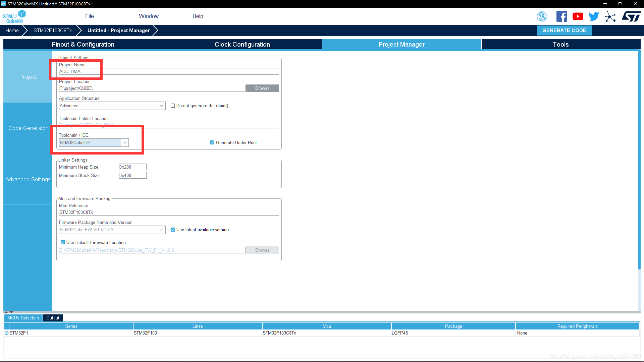This screenshot has width=644, height=362.
Task: Click Project Name input field
Action: [x=168, y=72]
